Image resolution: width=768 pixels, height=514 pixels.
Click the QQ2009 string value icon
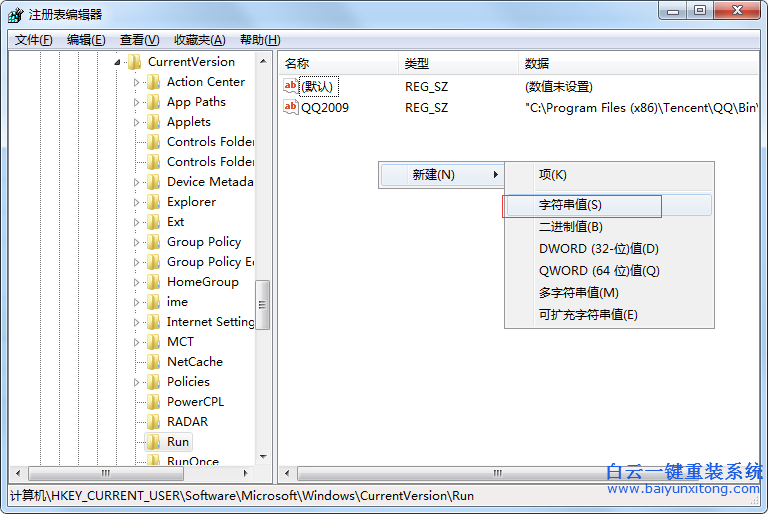coord(291,108)
